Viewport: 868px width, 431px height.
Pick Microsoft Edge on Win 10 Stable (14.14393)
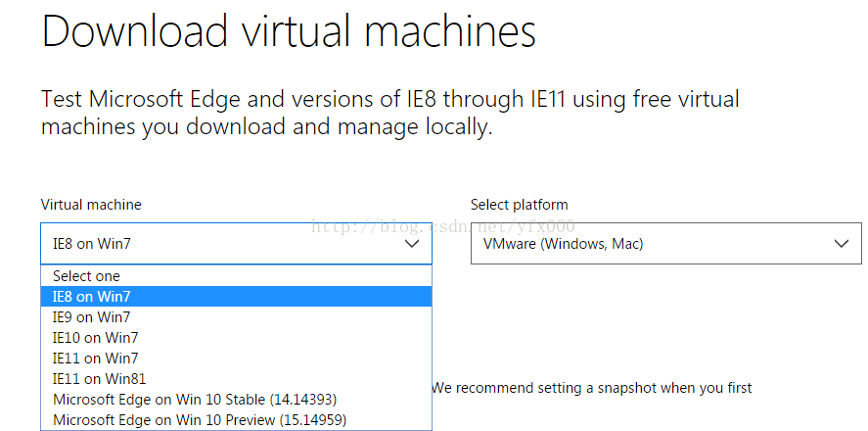tap(236, 399)
